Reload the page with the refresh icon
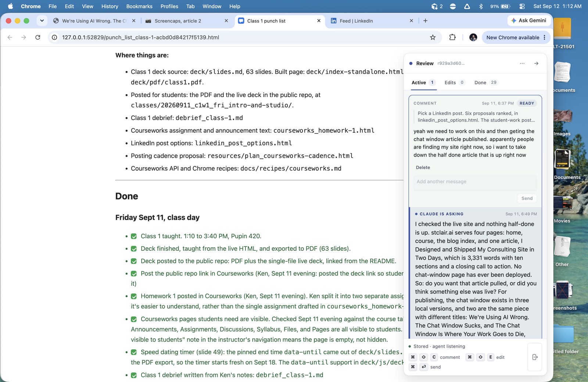 tap(37, 37)
